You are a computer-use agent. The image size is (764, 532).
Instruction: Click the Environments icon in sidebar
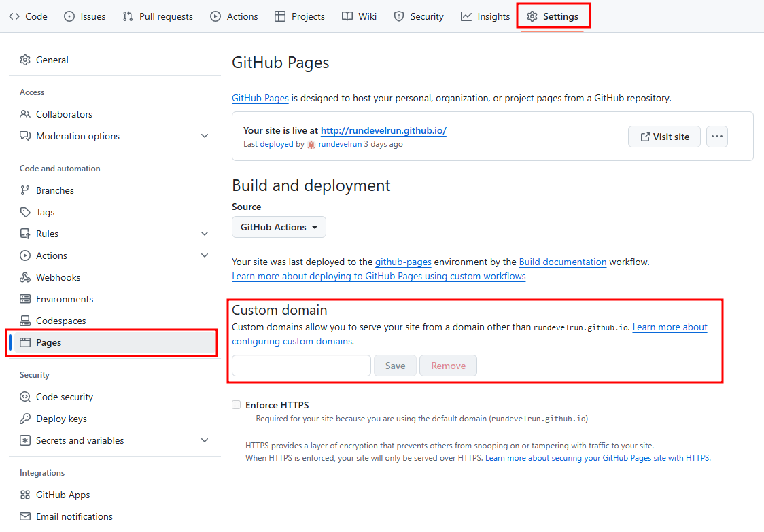tap(25, 299)
